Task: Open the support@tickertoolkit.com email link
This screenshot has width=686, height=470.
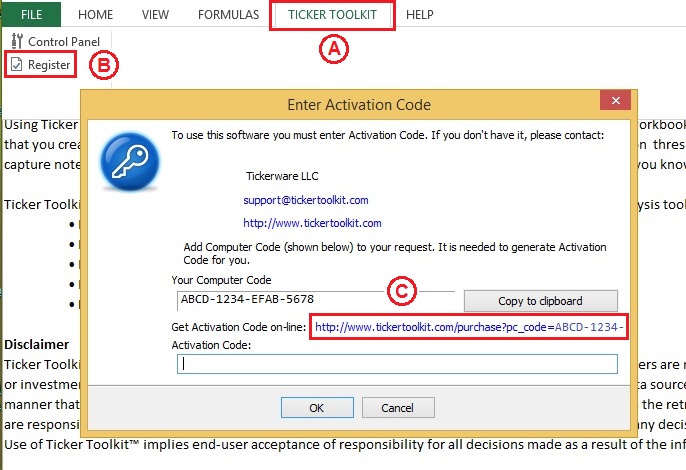Action: (306, 200)
